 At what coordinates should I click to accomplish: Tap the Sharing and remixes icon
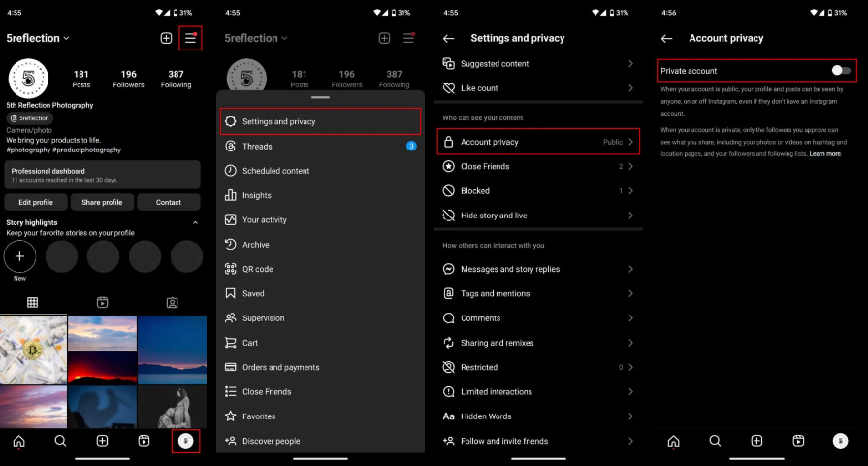(x=449, y=343)
